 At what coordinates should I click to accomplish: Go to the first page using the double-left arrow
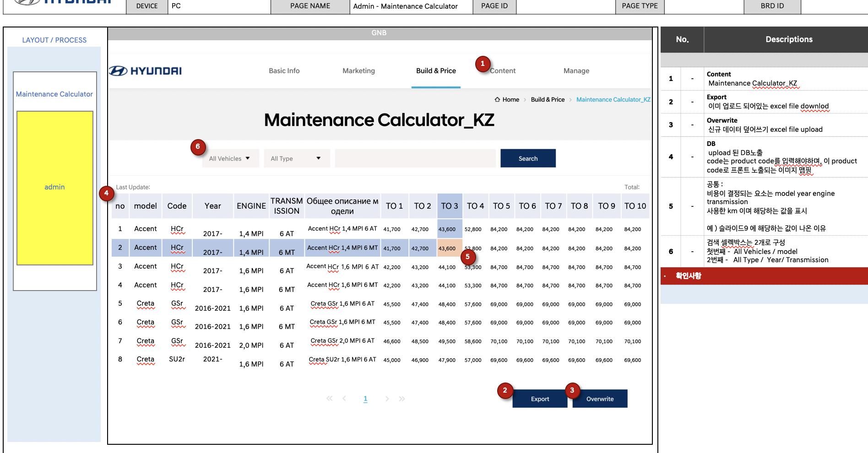pos(329,399)
